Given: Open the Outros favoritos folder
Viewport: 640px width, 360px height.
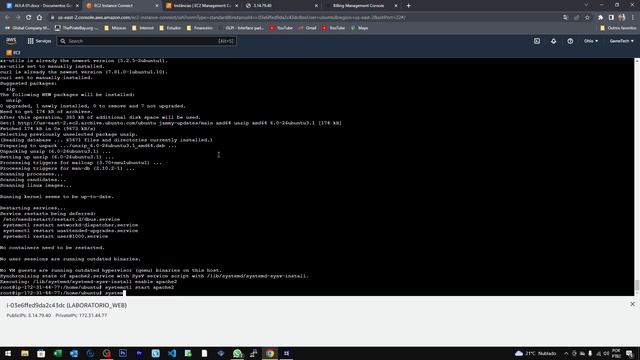Looking at the screenshot, I should pos(618,28).
